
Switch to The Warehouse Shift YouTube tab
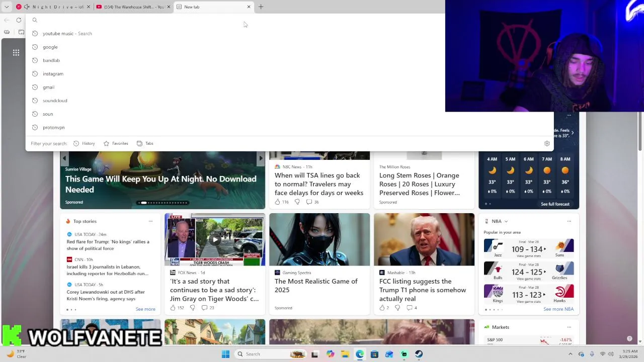tap(133, 7)
